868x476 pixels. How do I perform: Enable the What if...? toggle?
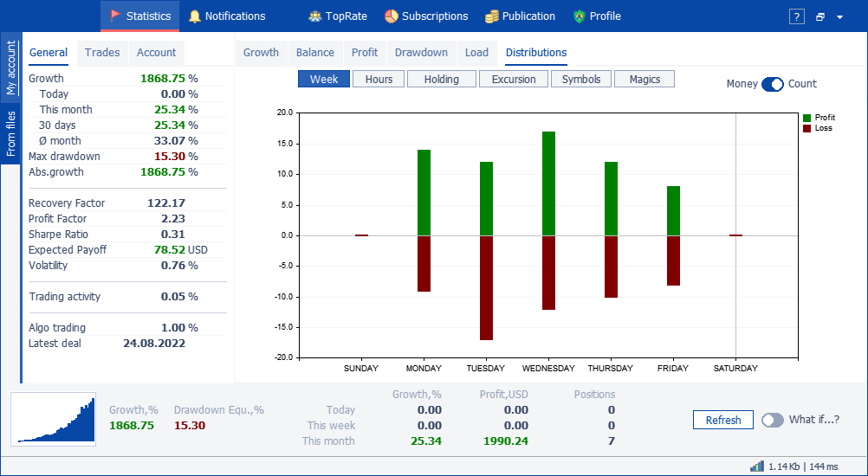coord(773,420)
